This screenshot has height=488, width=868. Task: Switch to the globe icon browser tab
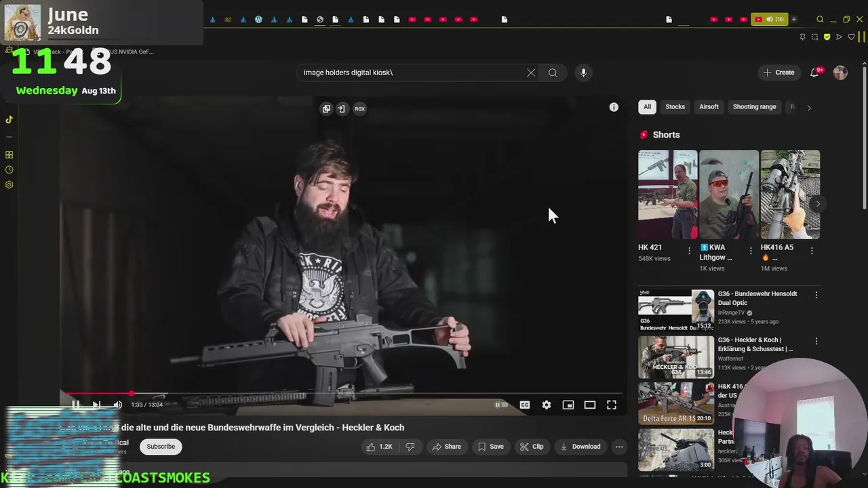[320, 19]
